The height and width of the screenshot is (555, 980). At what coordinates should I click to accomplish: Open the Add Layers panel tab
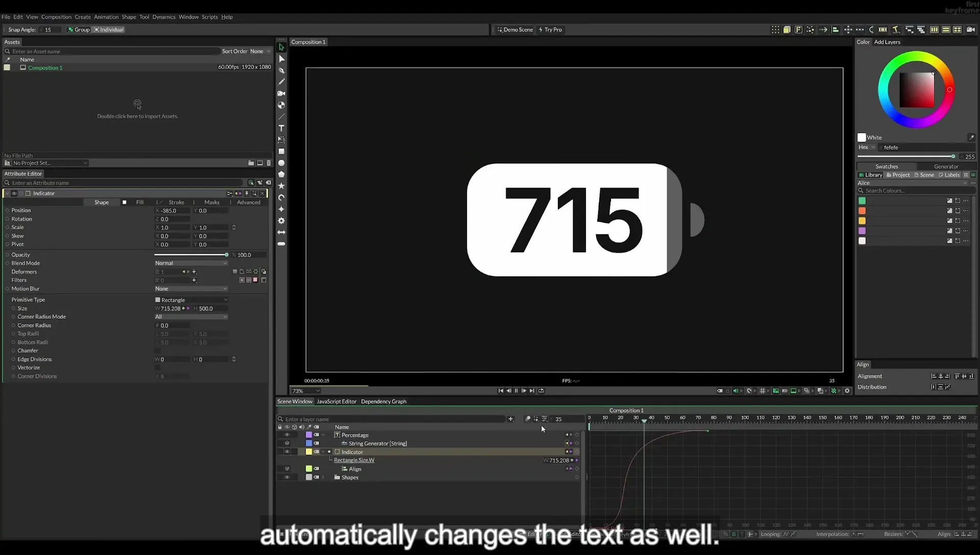point(887,42)
